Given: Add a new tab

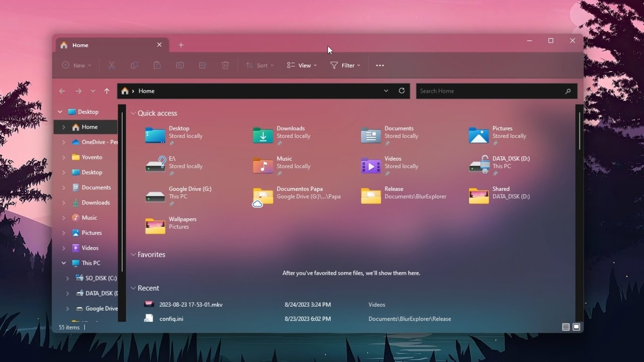Looking at the screenshot, I should [181, 45].
